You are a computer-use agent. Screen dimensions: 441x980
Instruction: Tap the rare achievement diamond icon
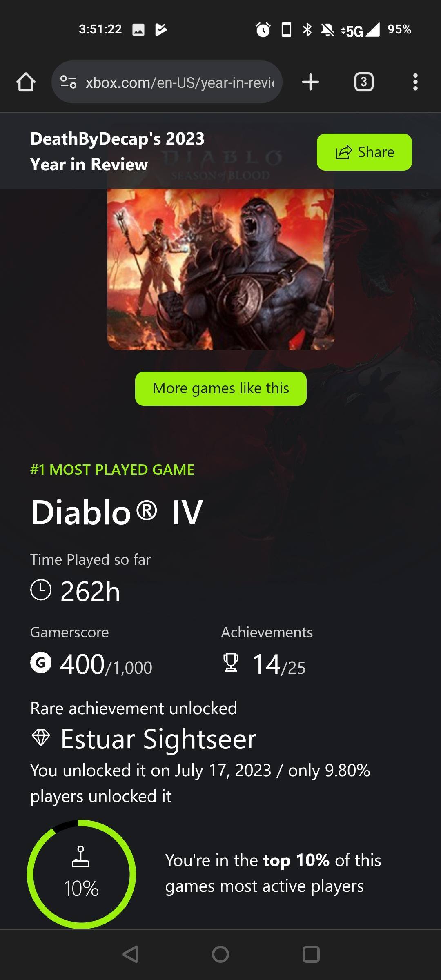[41, 738]
